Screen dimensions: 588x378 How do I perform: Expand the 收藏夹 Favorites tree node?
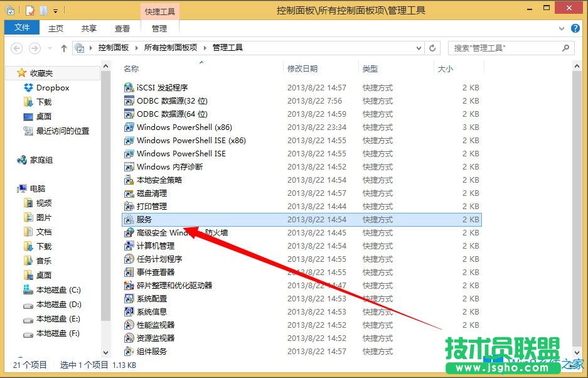(x=13, y=73)
